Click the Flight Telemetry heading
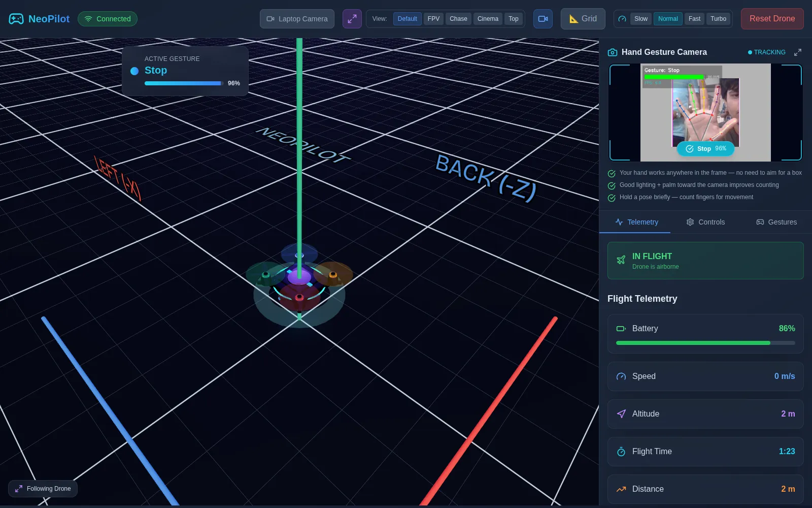This screenshot has width=812, height=508. (x=642, y=299)
